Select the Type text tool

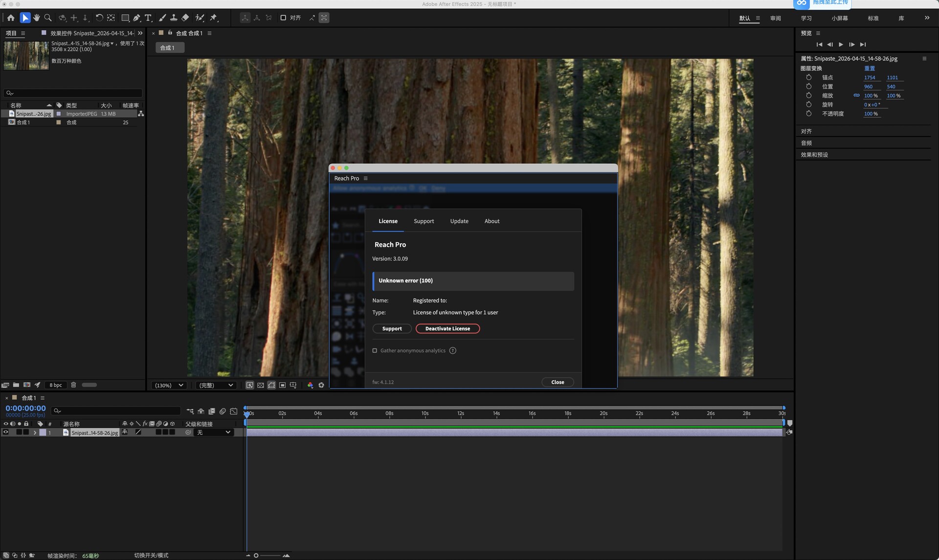[x=148, y=18]
